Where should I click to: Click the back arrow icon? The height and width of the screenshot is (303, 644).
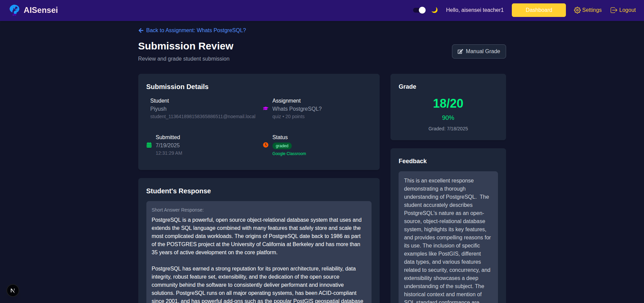(141, 30)
